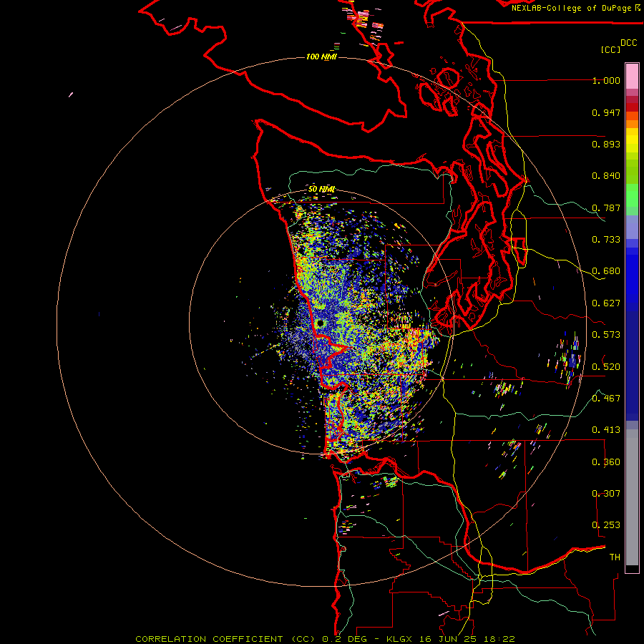Click the 100 NMI range ring label
644x644 pixels.
click(x=321, y=57)
